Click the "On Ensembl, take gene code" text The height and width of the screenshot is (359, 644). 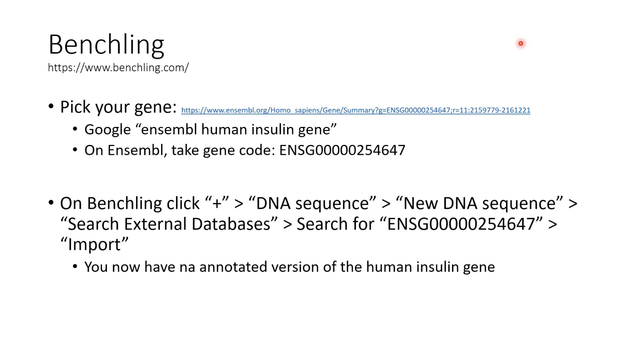(x=180, y=150)
